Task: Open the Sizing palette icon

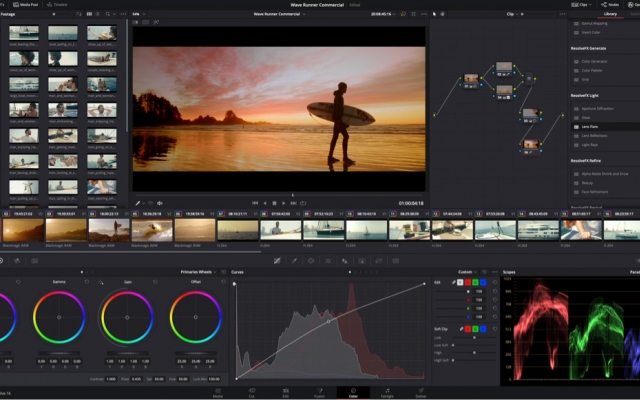Action: 379,260
